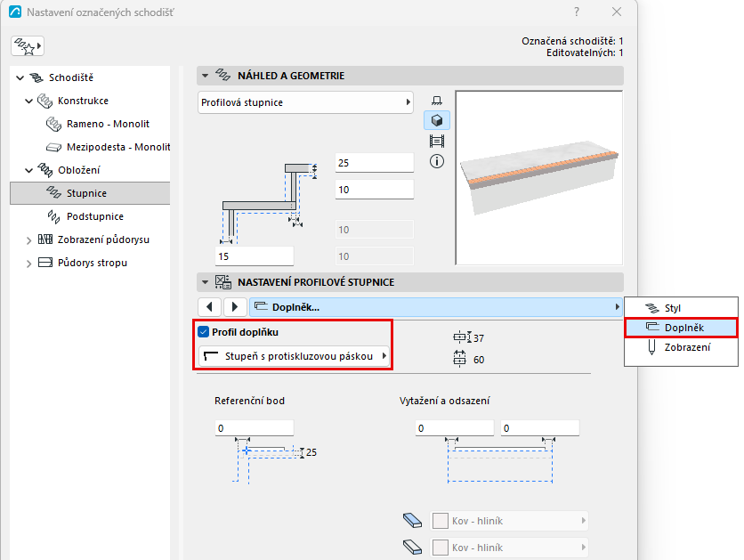The height and width of the screenshot is (560, 744).
Task: Open the favorites star button
Action: coord(28,46)
